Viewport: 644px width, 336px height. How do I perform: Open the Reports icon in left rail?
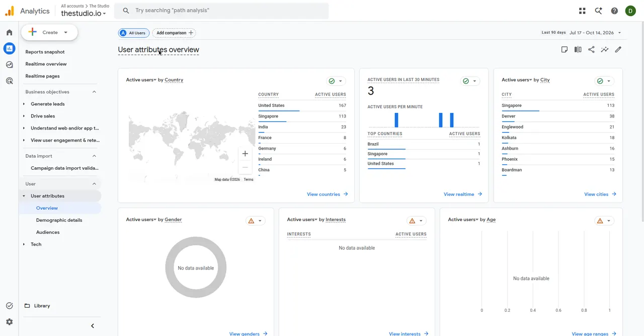pos(9,48)
